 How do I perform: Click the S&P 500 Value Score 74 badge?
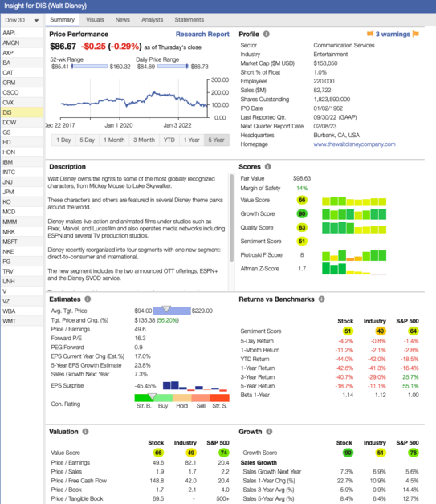click(x=223, y=453)
